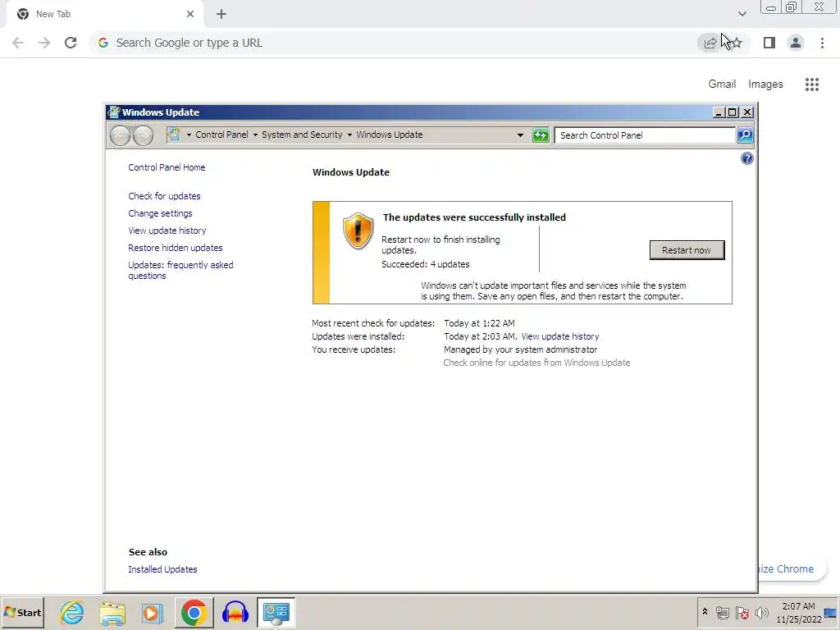
Task: Open Windows Media Player from taskbar
Action: (x=152, y=613)
